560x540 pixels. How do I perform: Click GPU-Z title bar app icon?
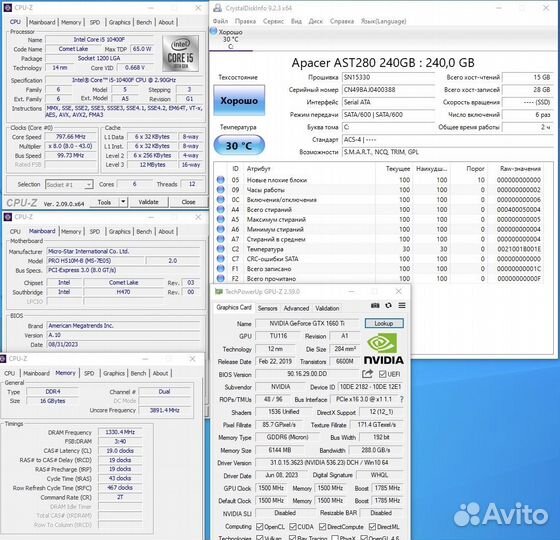point(218,291)
